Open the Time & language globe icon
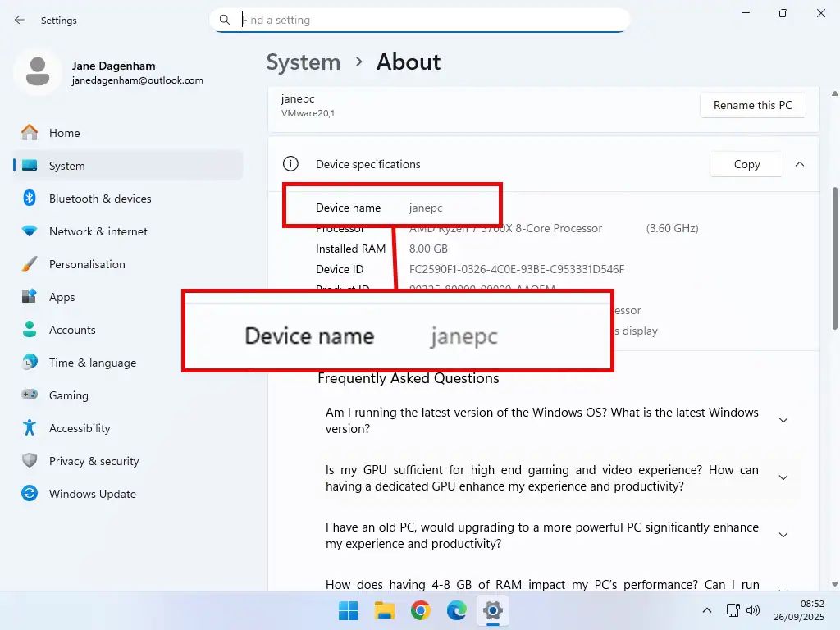 (x=30, y=362)
